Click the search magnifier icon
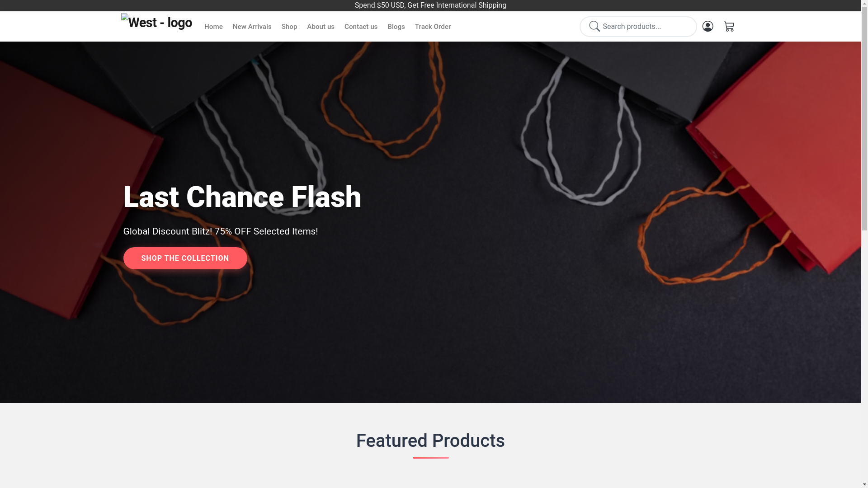The height and width of the screenshot is (488, 868). pyautogui.click(x=594, y=26)
